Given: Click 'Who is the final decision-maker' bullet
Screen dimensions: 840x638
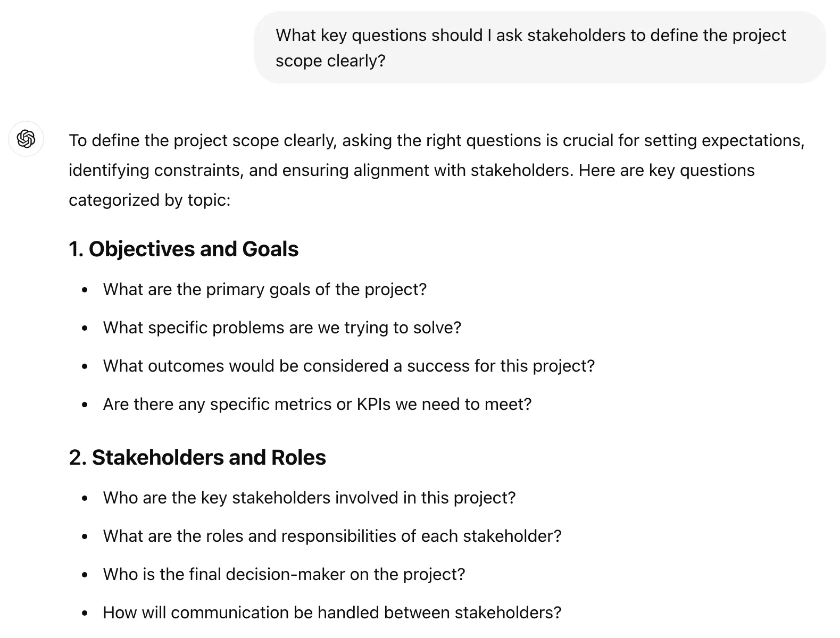Looking at the screenshot, I should [284, 574].
